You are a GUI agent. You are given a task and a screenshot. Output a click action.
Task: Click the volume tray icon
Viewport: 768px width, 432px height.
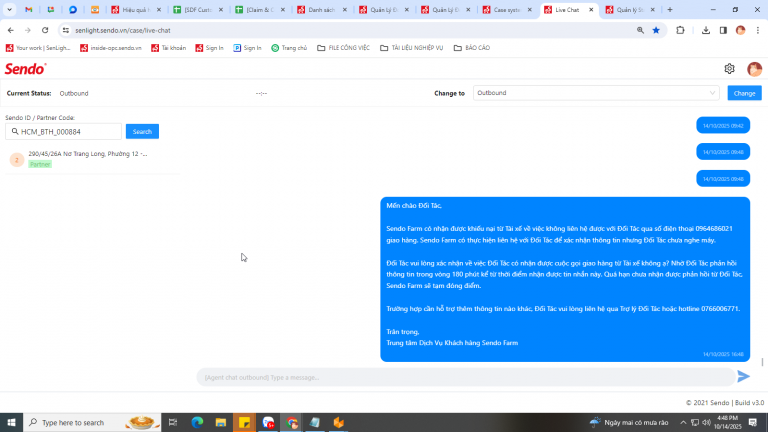706,422
